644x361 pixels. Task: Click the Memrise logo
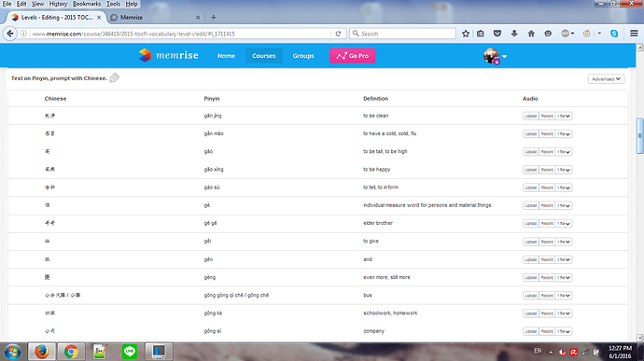pyautogui.click(x=168, y=55)
